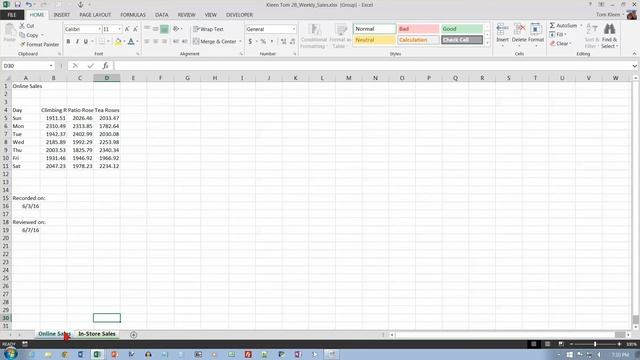Open the Font size 11 dropdown
Viewport: 640px width, 360px height.
[120, 29]
